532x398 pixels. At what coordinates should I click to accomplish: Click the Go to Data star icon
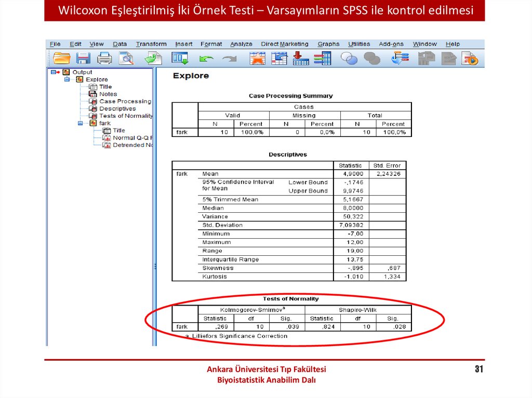click(x=257, y=58)
